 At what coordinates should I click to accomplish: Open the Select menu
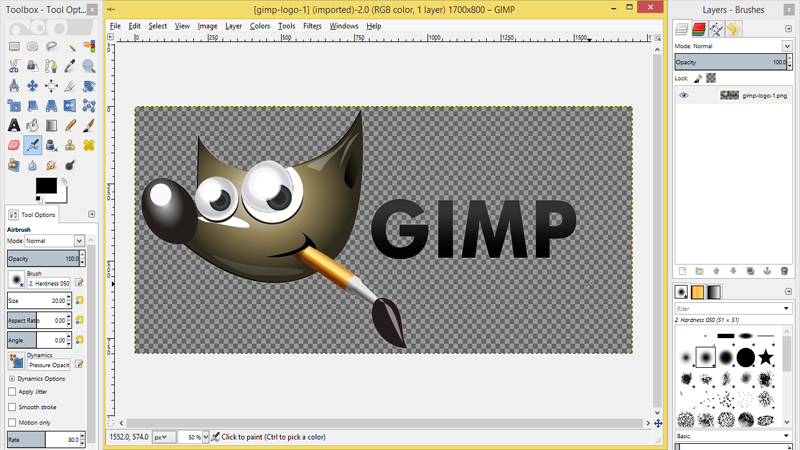pos(158,26)
